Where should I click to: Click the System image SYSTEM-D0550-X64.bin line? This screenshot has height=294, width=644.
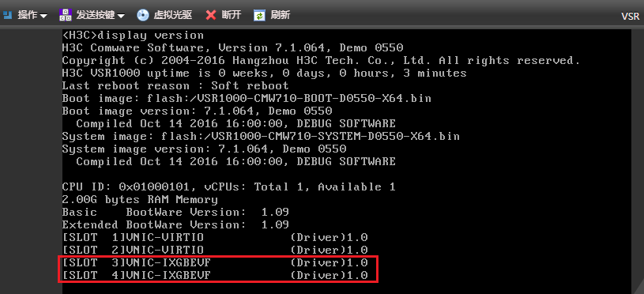(261, 136)
